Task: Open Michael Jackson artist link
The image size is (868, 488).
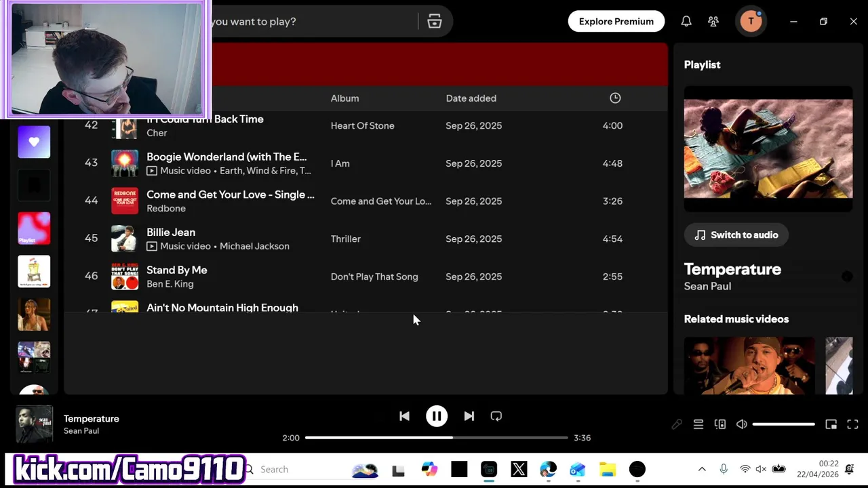Action: pyautogui.click(x=254, y=246)
